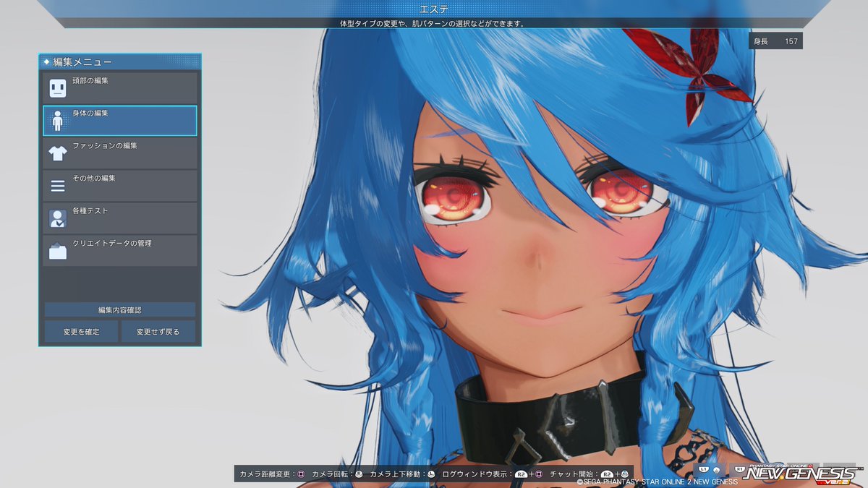Select the person-check icon for 各種テスト
The height and width of the screenshot is (488, 868).
pos(58,218)
